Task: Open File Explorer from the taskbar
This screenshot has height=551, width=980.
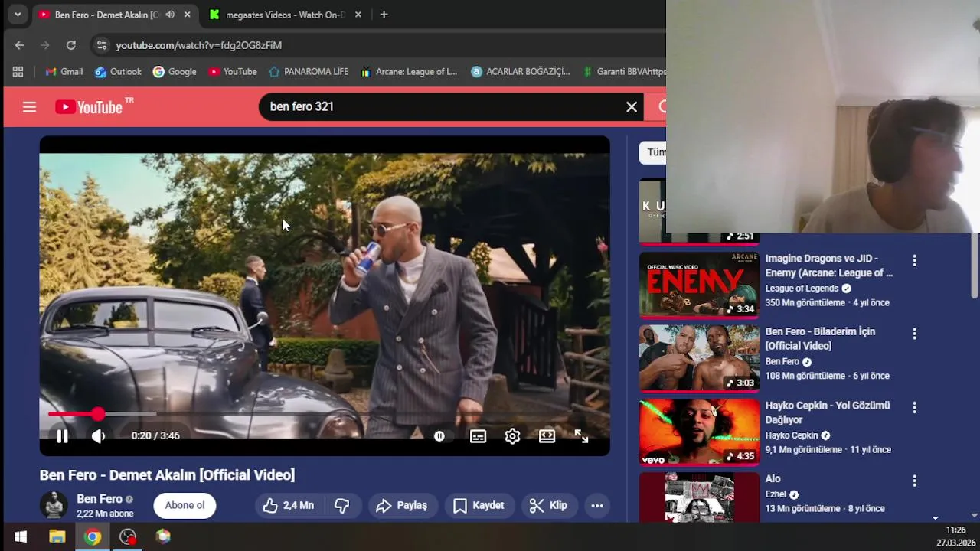Action: (57, 536)
